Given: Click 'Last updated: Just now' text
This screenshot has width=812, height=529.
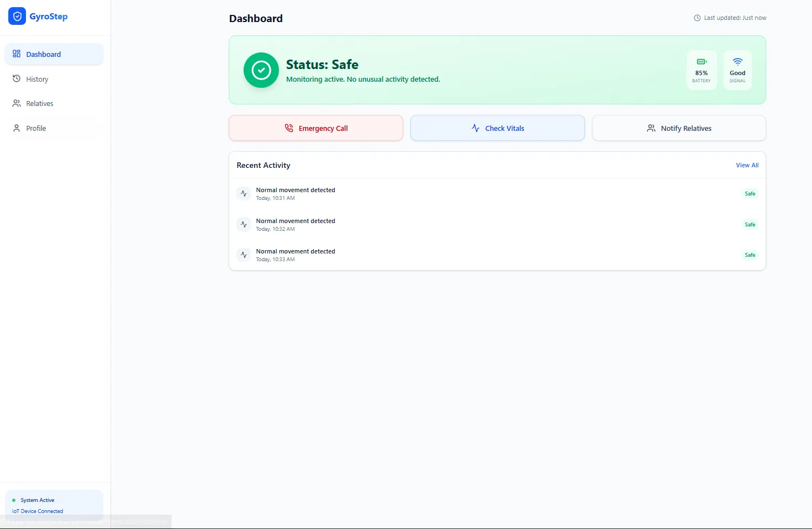Looking at the screenshot, I should click(x=735, y=18).
